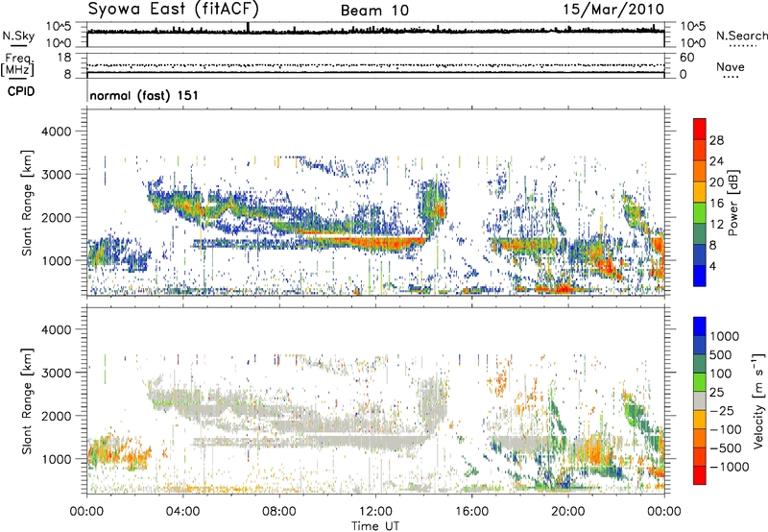Click the "18" frequency axis tick label

coord(64,58)
